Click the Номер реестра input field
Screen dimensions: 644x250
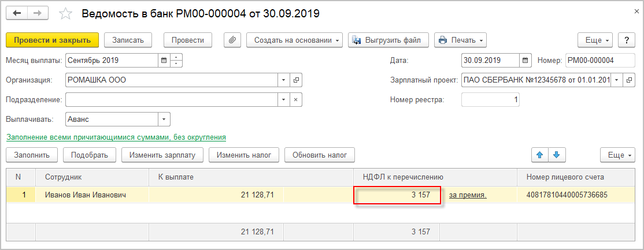[490, 100]
